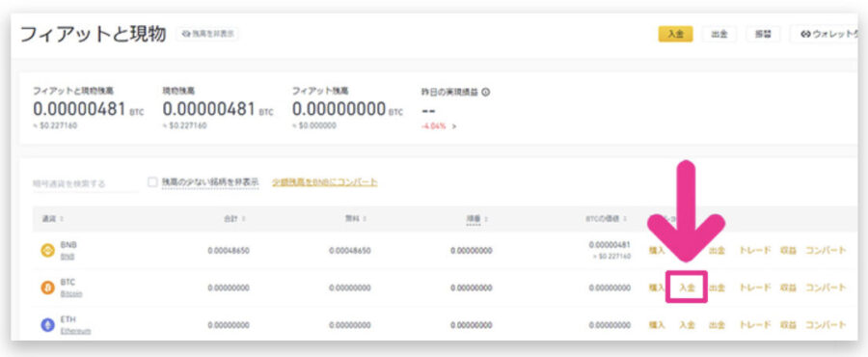Image resolution: width=868 pixels, height=357 pixels.
Task: Click 購入 in the ETH row
Action: [657, 325]
